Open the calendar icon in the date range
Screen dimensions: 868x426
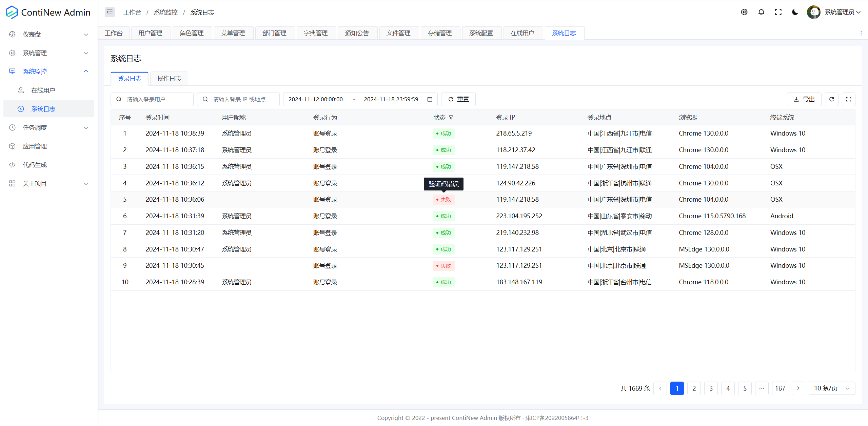click(x=430, y=99)
